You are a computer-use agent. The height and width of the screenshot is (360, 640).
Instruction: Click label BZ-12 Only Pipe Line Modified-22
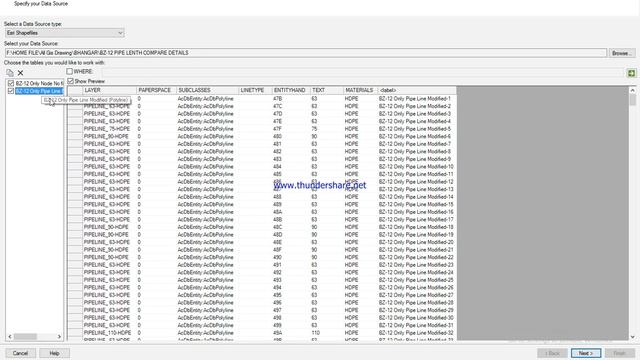point(416,258)
